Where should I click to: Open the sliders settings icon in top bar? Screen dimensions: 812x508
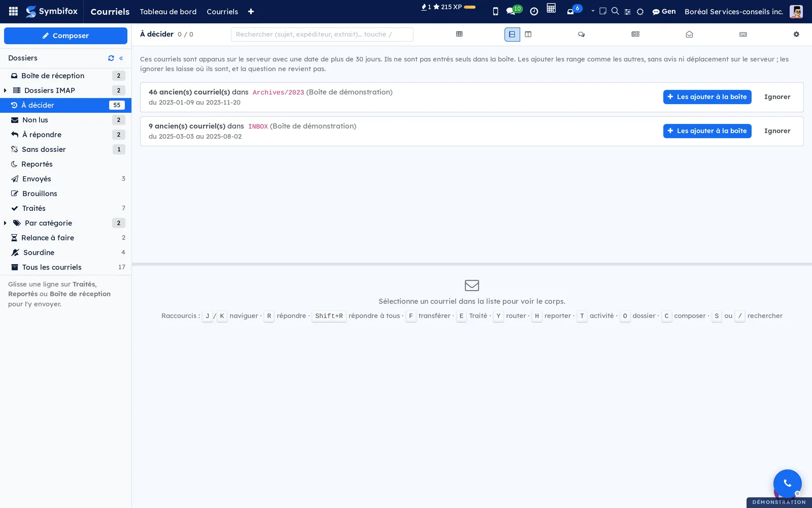628,12
